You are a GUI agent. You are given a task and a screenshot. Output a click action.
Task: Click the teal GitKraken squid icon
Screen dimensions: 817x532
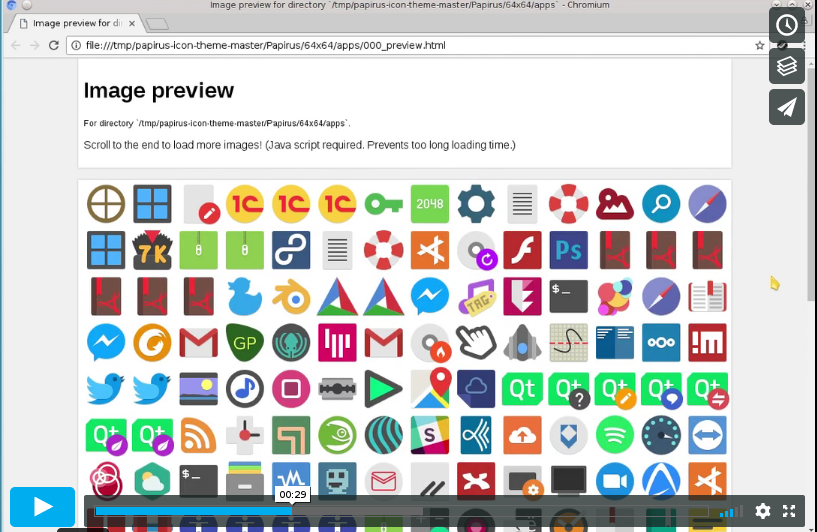pos(291,343)
